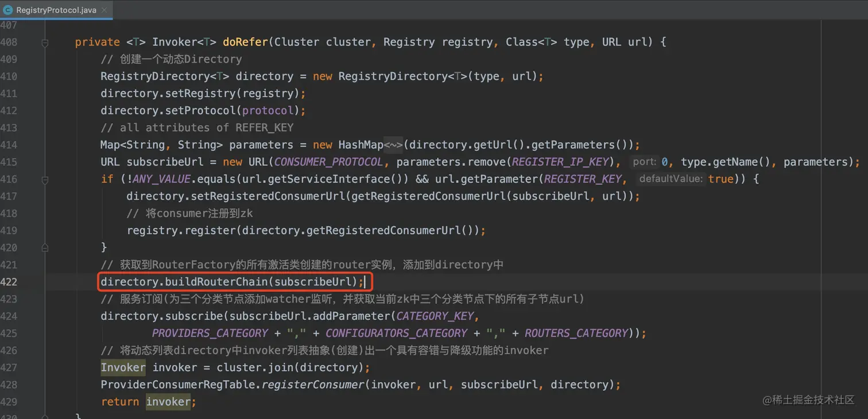Click line number 427 in the gutter
The image size is (868, 419).
[x=9, y=367]
